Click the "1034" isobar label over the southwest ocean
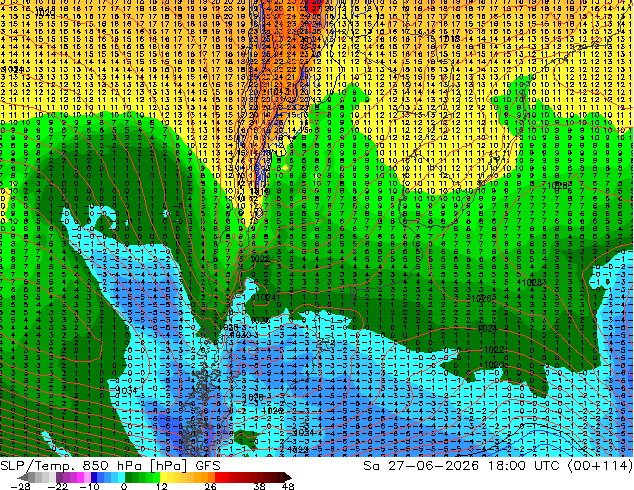Viewport: 634px width, 490px height. point(126,390)
